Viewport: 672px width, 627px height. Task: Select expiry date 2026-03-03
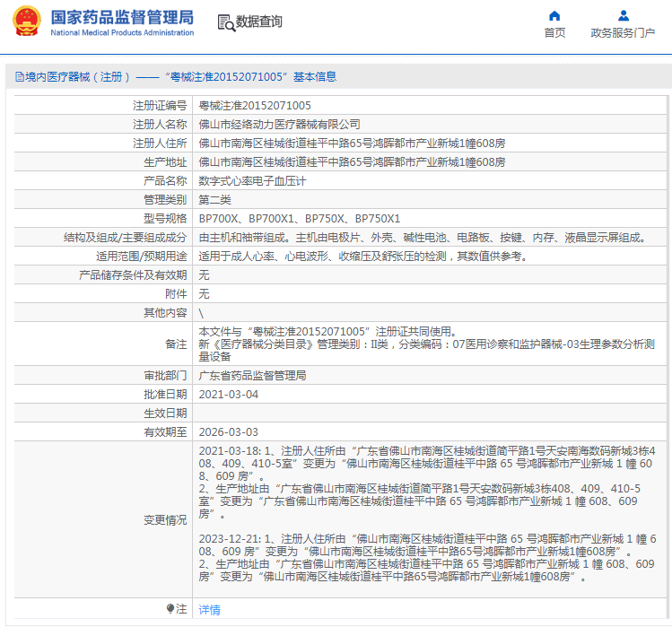pos(229,432)
